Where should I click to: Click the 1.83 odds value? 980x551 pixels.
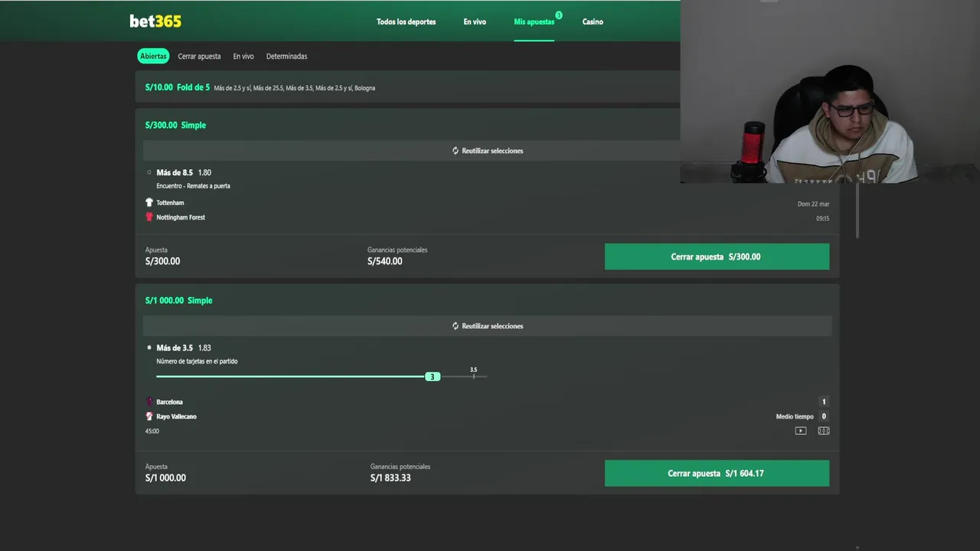[204, 348]
